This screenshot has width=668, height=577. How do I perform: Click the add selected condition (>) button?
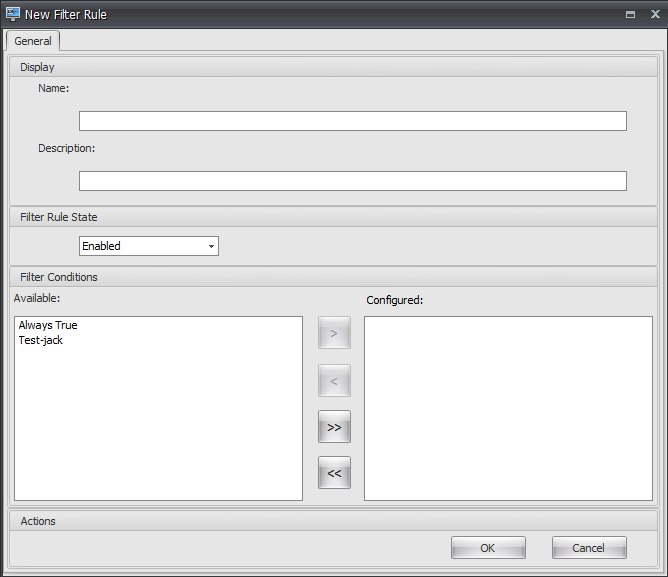coord(334,333)
